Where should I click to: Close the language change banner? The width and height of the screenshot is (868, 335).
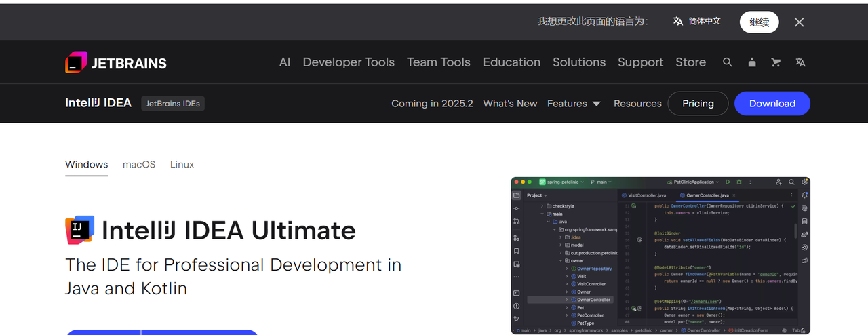(799, 22)
